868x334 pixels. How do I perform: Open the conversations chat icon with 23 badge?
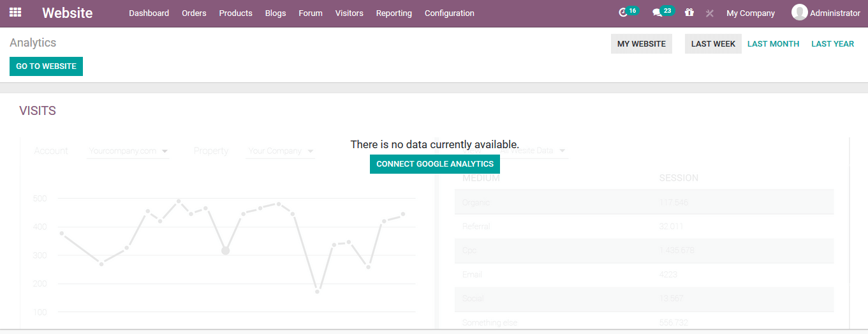(658, 13)
